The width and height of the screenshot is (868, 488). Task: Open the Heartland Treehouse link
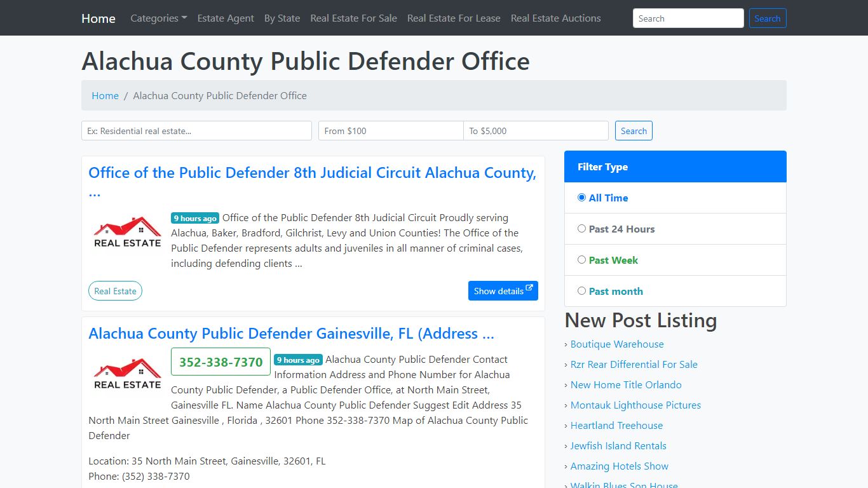(616, 426)
